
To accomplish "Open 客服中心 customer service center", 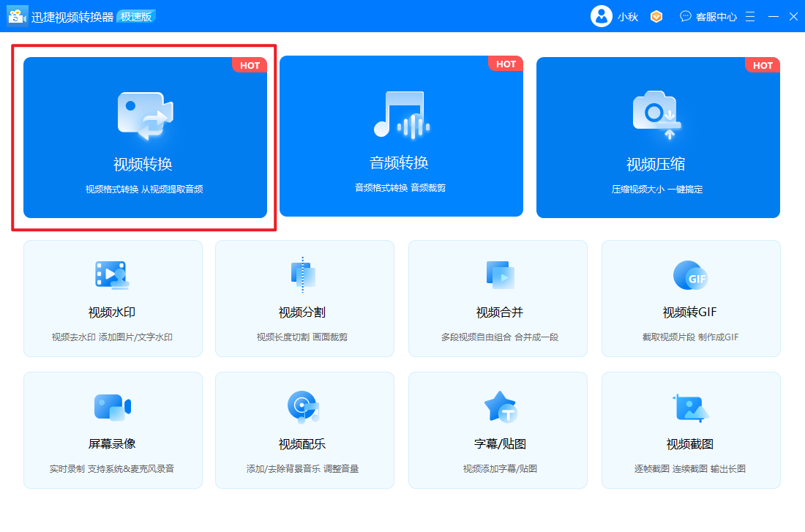I will [x=708, y=16].
